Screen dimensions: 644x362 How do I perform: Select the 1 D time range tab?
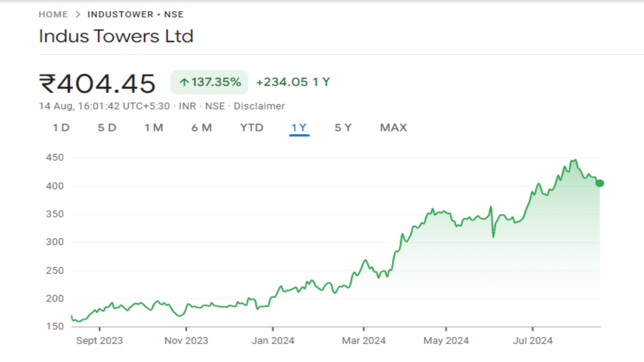(61, 128)
